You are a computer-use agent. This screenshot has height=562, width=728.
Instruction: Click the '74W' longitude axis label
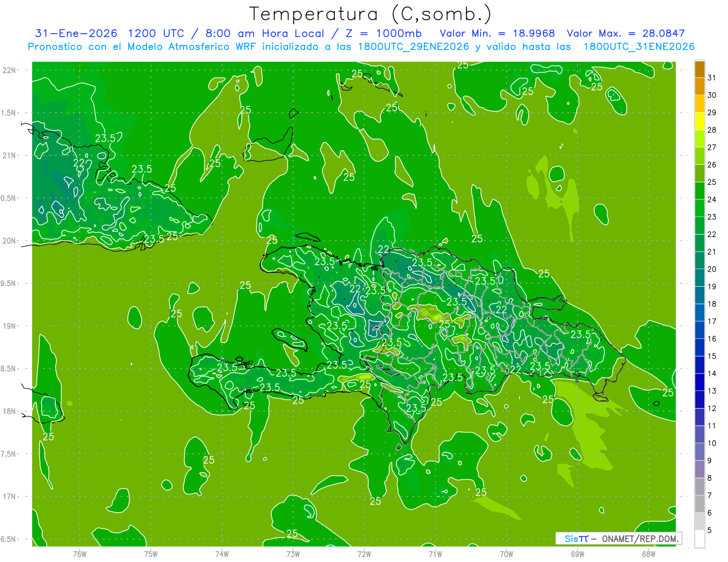pyautogui.click(x=222, y=554)
